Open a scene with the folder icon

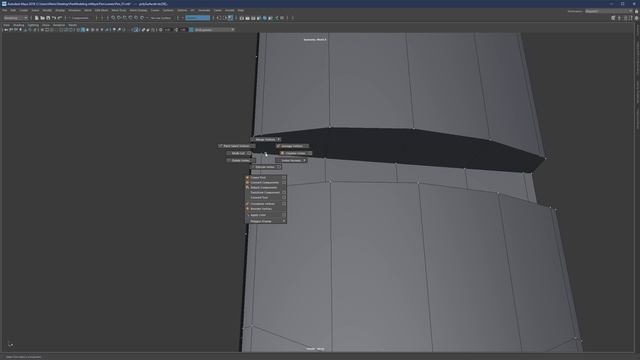pos(42,18)
